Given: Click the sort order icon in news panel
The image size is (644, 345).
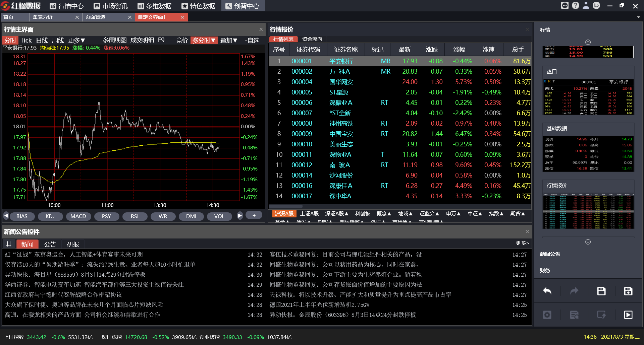Looking at the screenshot, I should click(9, 244).
